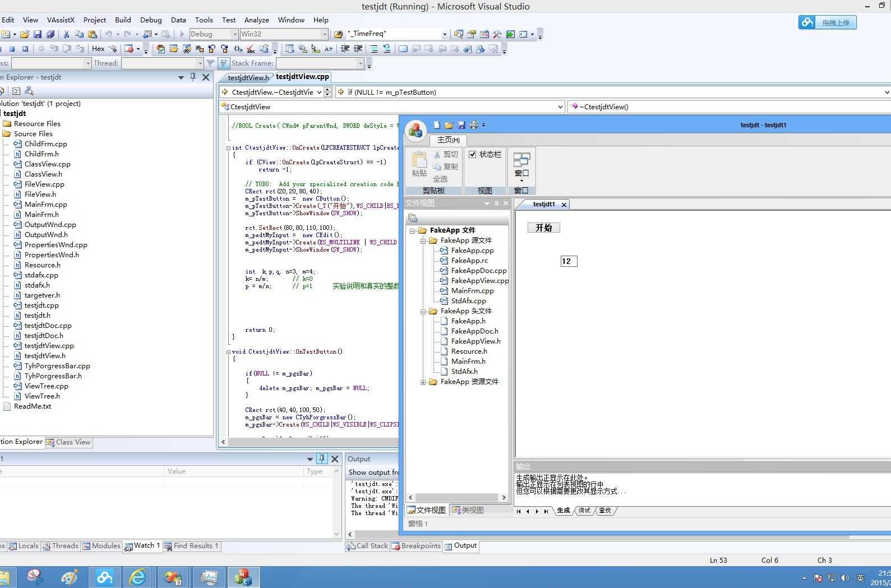Click the Save All icon in Visual Studio toolbar
Viewport: 891px width, 588px height.
[x=50, y=34]
